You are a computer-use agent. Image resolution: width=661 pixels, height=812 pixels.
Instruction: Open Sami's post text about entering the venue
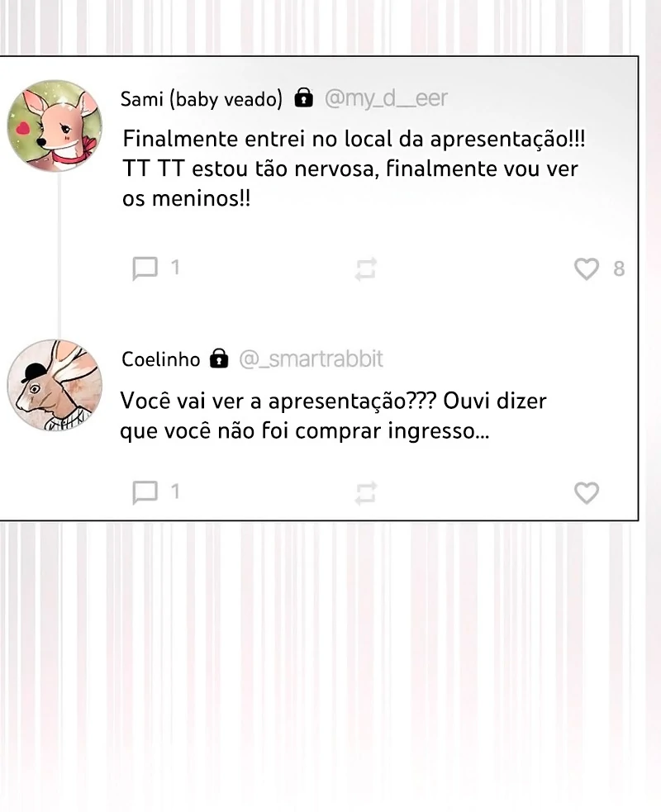(x=354, y=169)
